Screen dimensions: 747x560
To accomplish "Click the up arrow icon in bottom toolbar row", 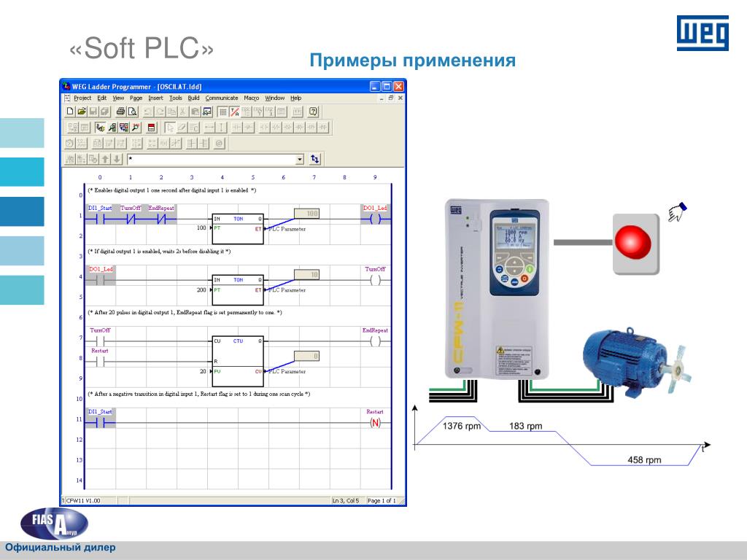I will coord(105,159).
